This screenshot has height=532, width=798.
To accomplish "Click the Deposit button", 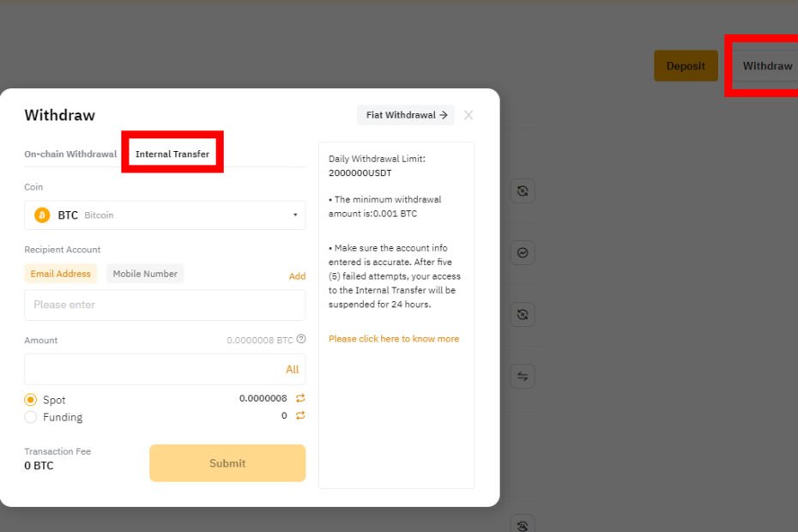I will [686, 66].
